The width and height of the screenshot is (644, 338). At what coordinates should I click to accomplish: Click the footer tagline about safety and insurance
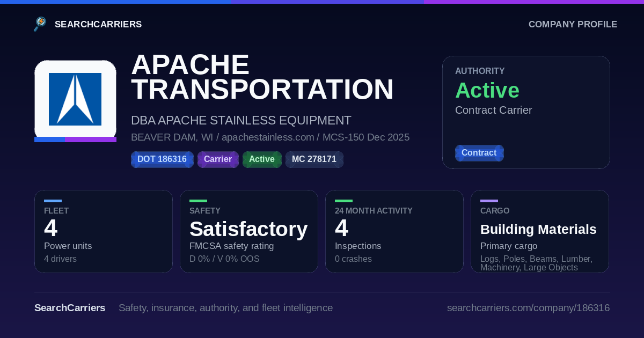click(x=225, y=308)
